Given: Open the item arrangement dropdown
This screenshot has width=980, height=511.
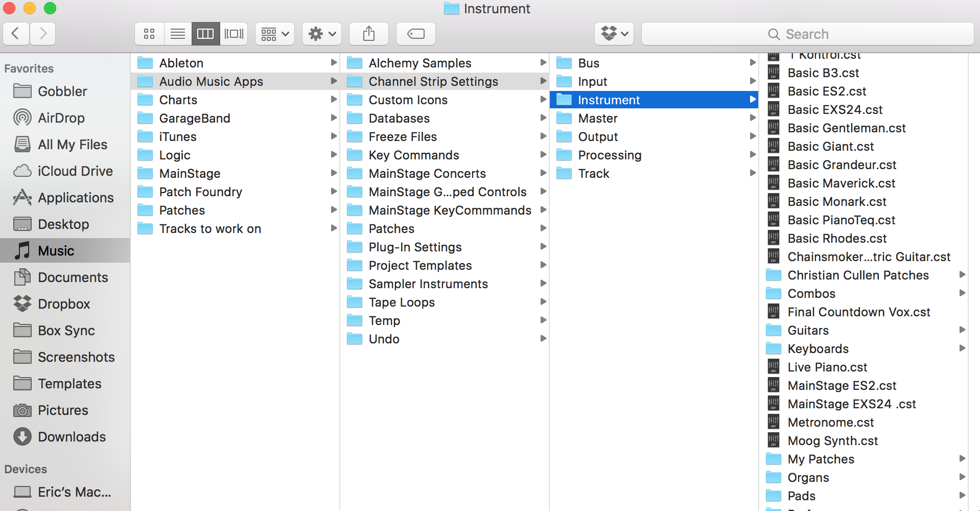Looking at the screenshot, I should tap(275, 34).
